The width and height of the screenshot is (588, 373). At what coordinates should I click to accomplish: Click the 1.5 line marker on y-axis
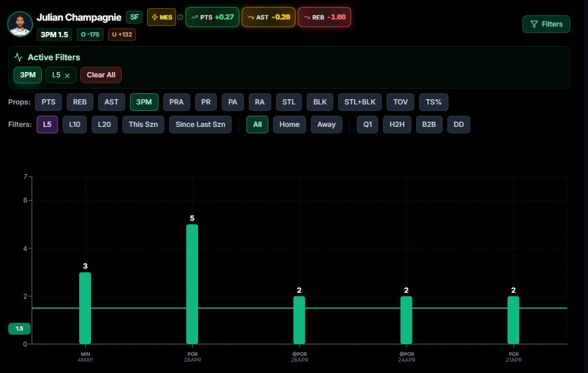click(x=20, y=329)
